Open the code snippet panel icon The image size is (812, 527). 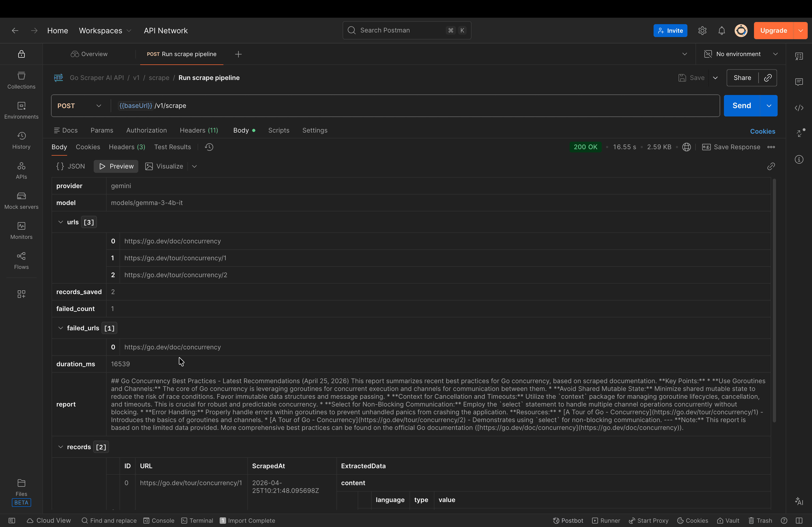point(799,108)
